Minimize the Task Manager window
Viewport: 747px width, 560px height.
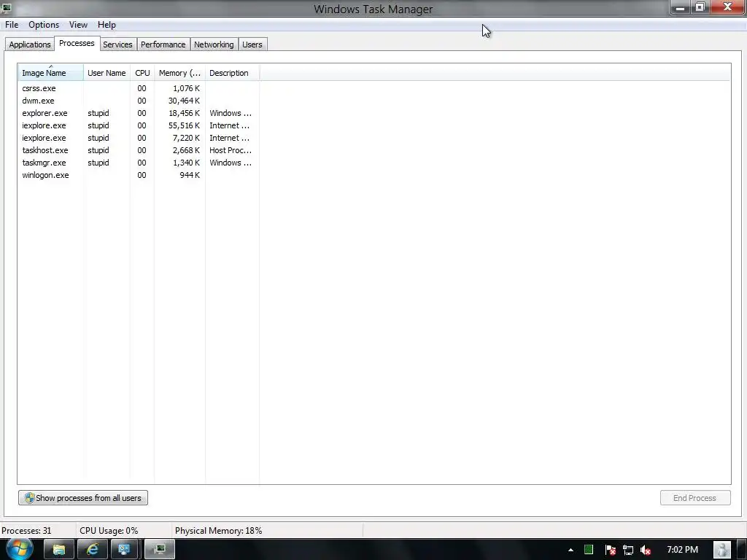681,7
